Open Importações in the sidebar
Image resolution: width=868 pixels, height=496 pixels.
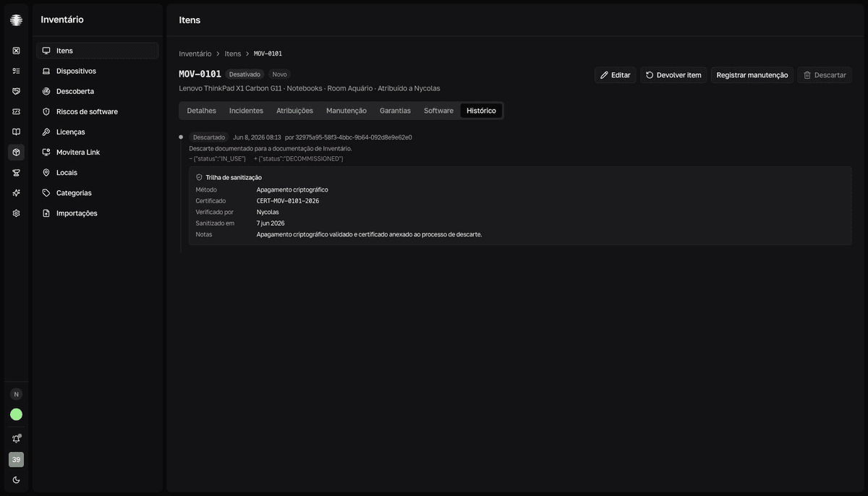[98, 213]
